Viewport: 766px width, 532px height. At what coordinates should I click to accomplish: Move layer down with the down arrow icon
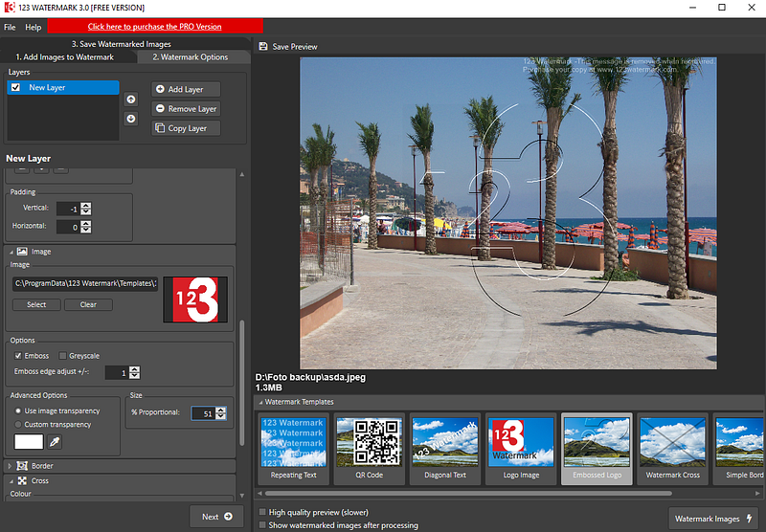[x=131, y=119]
